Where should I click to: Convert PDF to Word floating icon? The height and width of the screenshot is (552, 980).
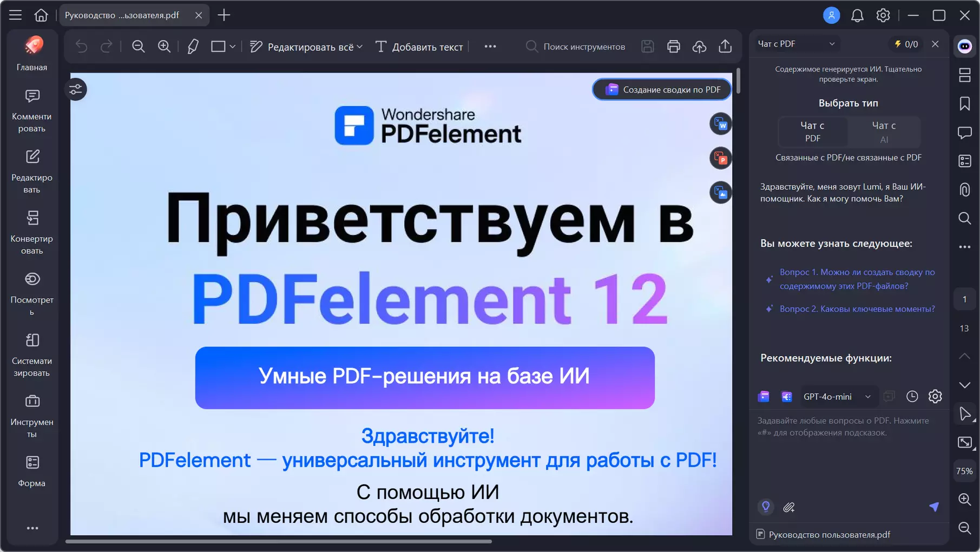720,124
